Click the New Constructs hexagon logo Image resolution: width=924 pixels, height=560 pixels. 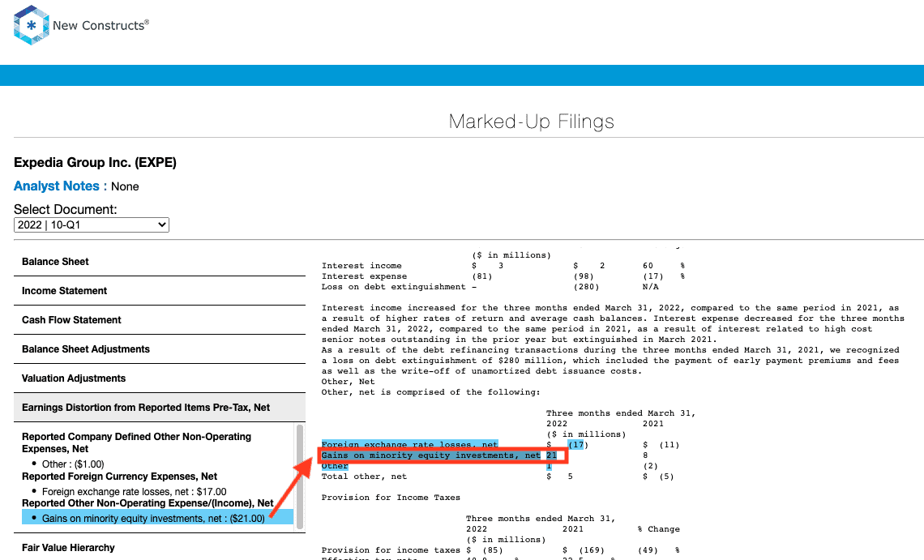coord(32,25)
